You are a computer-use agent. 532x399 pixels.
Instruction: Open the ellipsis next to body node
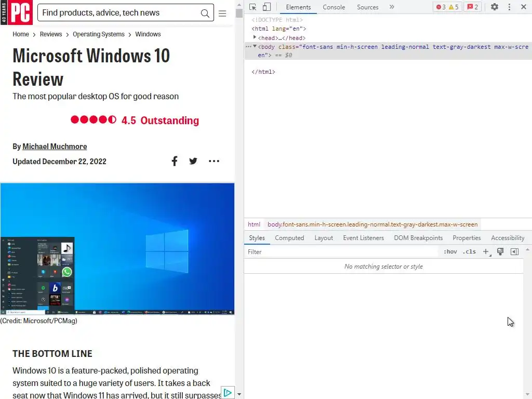(x=248, y=47)
